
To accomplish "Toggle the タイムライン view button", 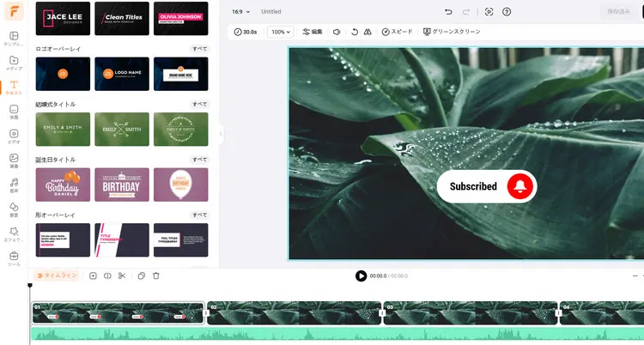I will click(57, 275).
